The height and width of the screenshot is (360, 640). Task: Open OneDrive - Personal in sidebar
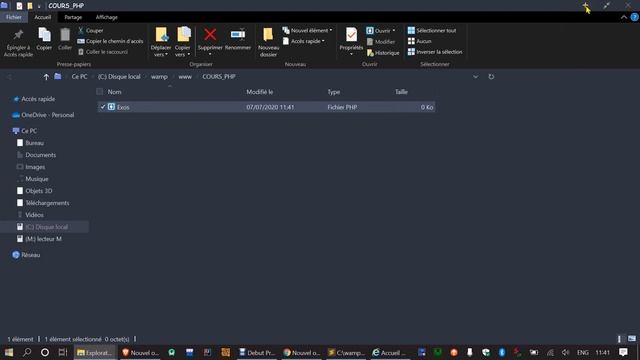pyautogui.click(x=48, y=115)
